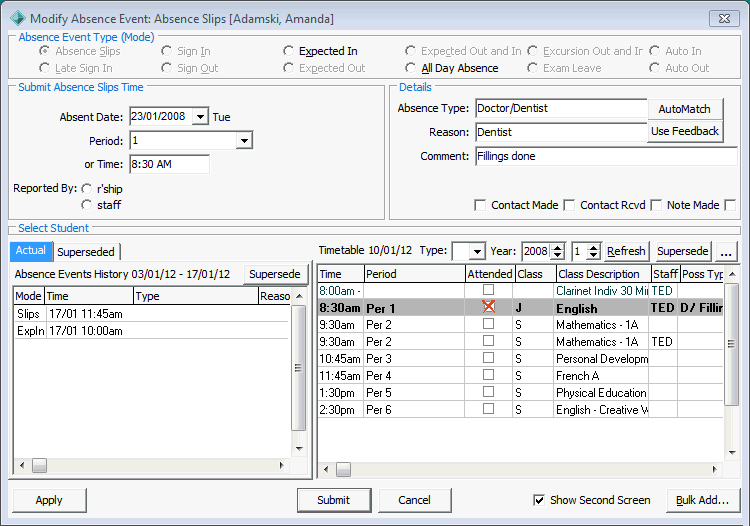Click the Class Description column header
Viewport: 750px width, 526px height.
(x=603, y=274)
